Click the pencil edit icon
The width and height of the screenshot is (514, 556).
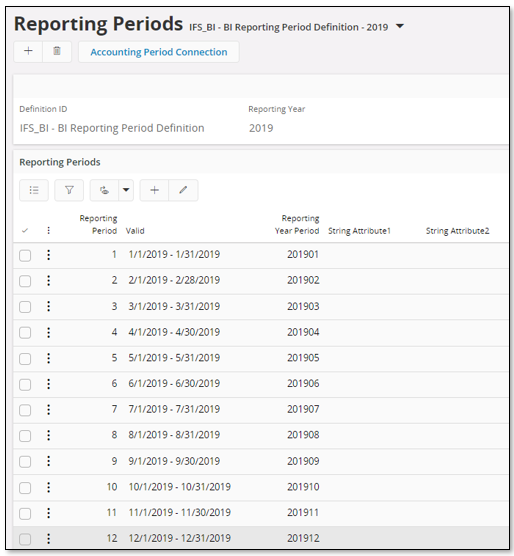point(183,190)
